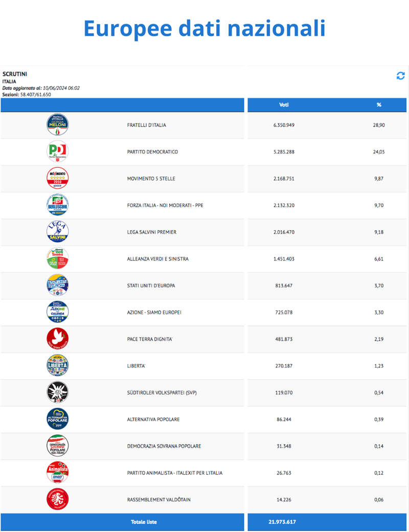This screenshot has width=409, height=532.
Task: Click the refresh results icon
Action: (400, 76)
